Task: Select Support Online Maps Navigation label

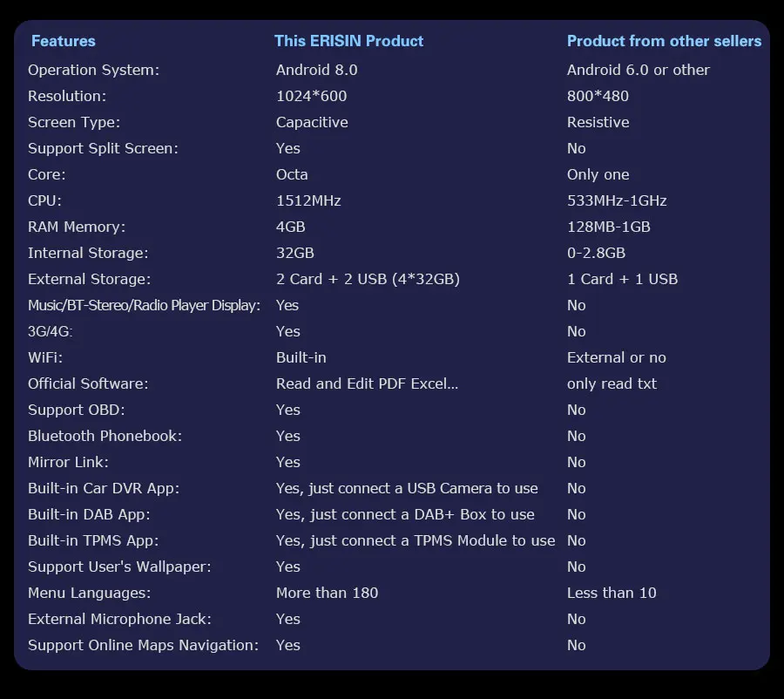Action: 144,646
